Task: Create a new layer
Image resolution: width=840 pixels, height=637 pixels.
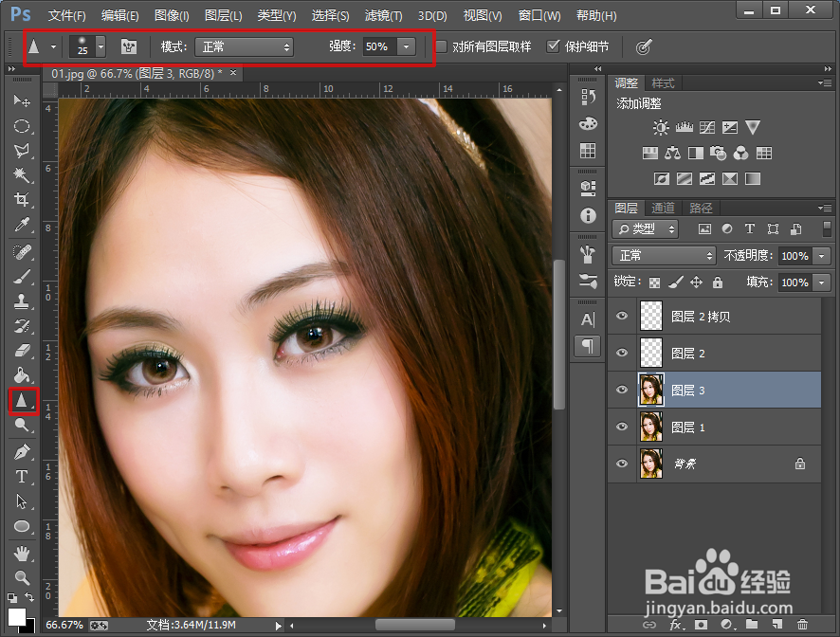Action: pos(776,624)
